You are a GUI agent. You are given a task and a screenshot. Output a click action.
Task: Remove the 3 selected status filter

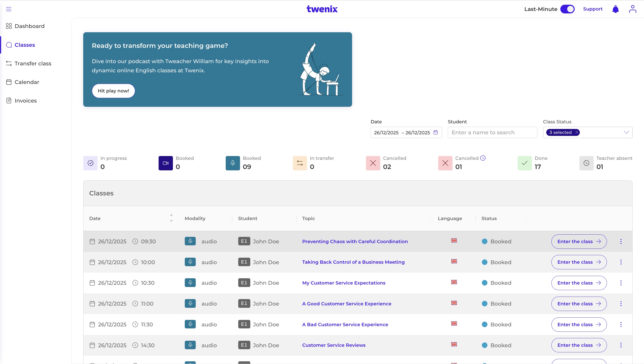point(577,132)
